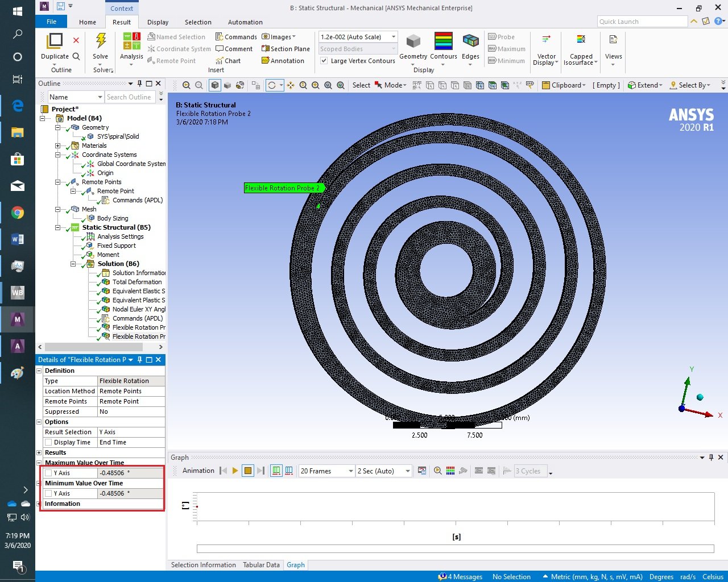728x582 pixels.
Task: Click the Duplicate icon in ribbon
Action: click(x=55, y=41)
